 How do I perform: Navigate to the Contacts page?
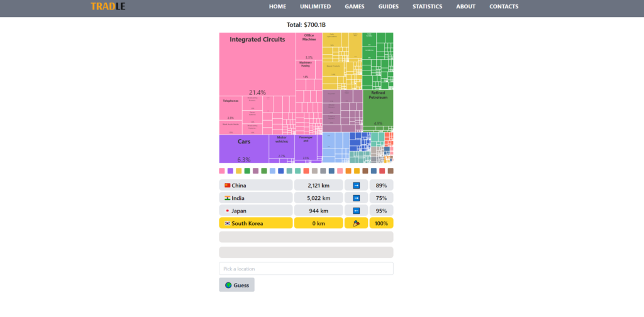504,7
